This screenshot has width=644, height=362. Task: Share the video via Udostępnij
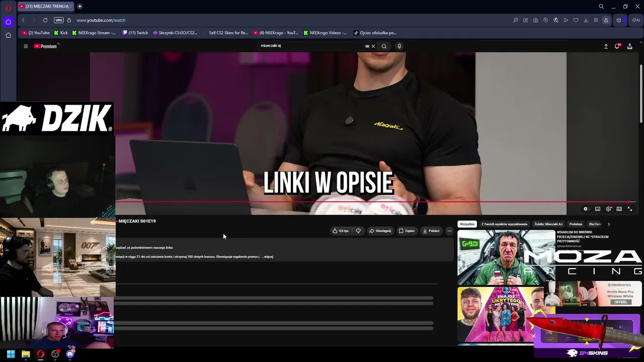380,231
